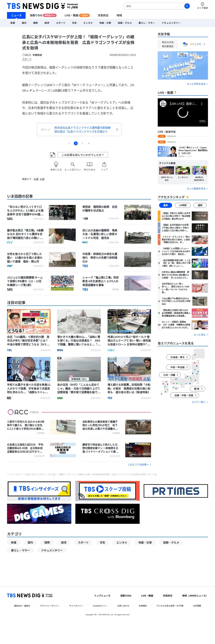Click the RCC 中国放送 section logo
This screenshot has height=644, width=215.
click(23, 412)
